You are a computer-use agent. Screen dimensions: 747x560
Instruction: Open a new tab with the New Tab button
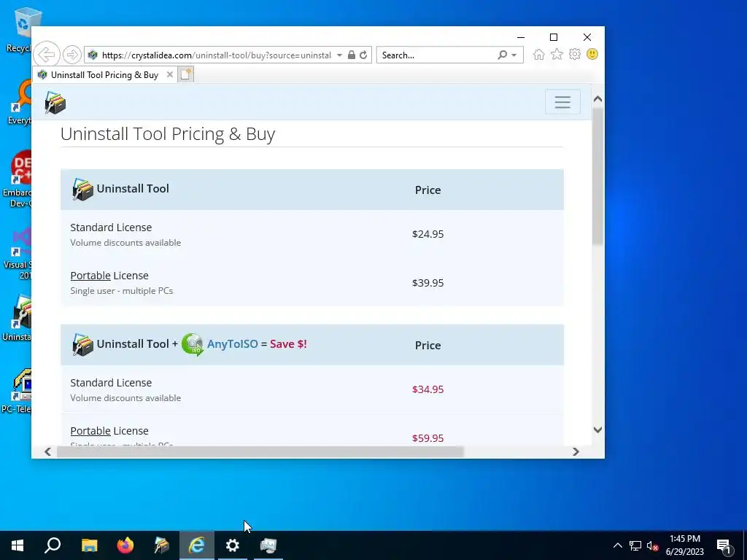pos(186,75)
